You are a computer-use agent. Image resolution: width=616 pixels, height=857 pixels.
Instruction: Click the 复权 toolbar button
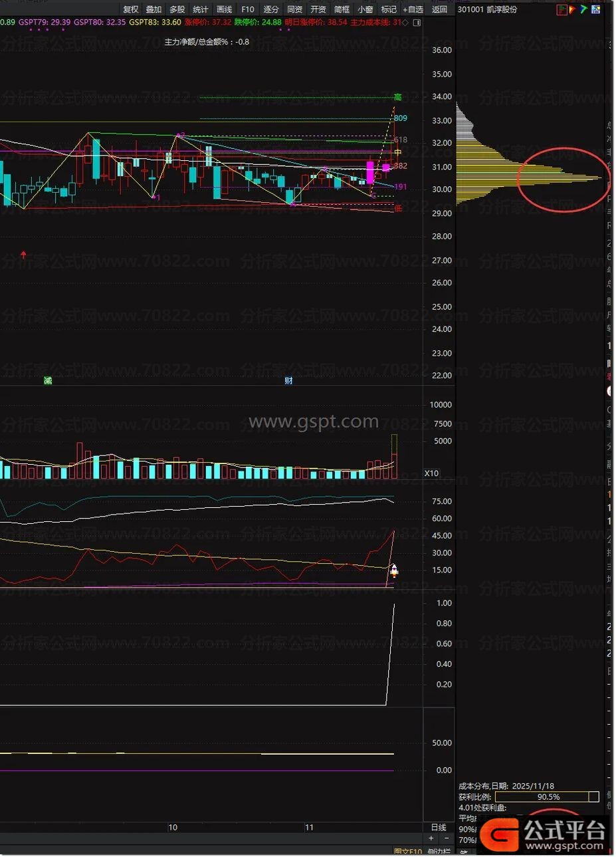click(x=131, y=9)
